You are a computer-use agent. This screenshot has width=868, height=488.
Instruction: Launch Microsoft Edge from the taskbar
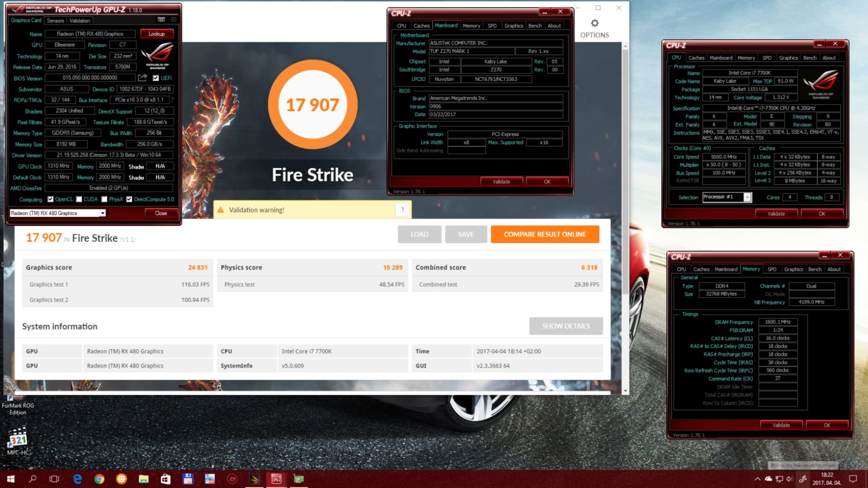click(x=77, y=479)
